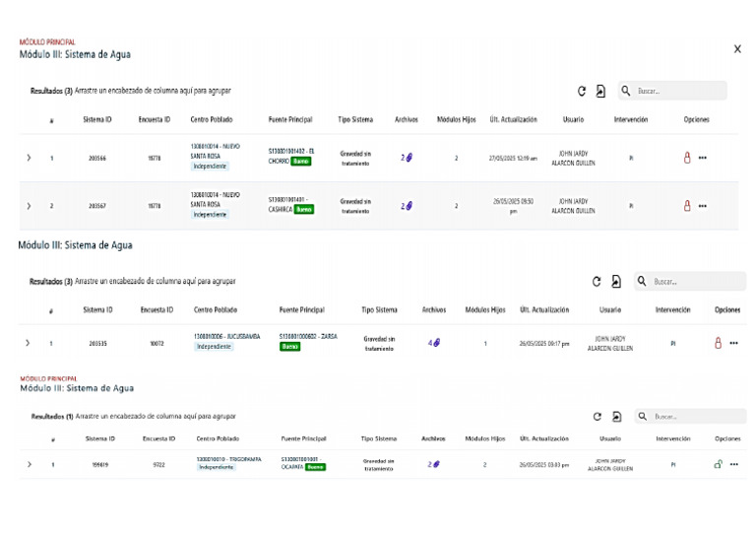Image resolution: width=756 pixels, height=535 pixels.
Task: Open the three-dots options for the TRIGOPAMPA row
Action: click(x=733, y=464)
